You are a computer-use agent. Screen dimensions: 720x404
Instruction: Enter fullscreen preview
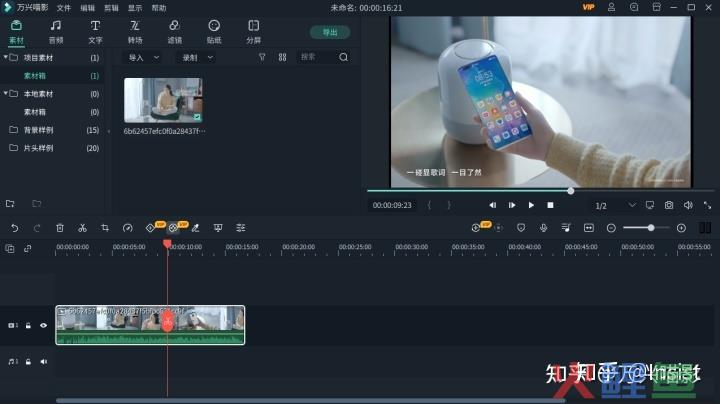click(707, 205)
